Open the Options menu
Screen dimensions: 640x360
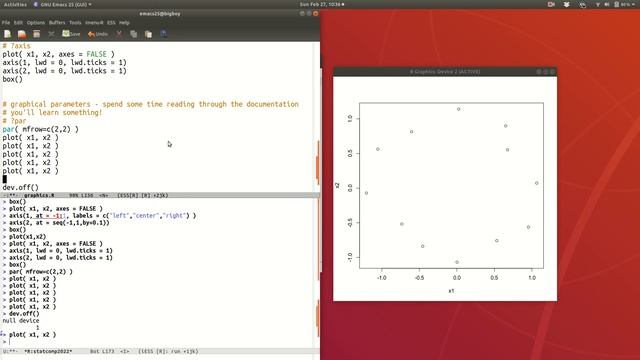click(x=36, y=23)
